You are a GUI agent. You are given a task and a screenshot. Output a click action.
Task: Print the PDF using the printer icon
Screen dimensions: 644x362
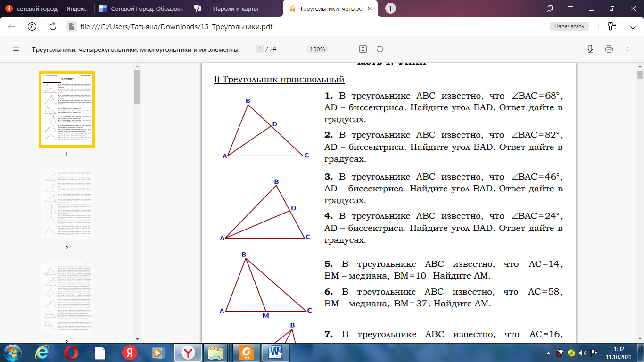tap(609, 49)
